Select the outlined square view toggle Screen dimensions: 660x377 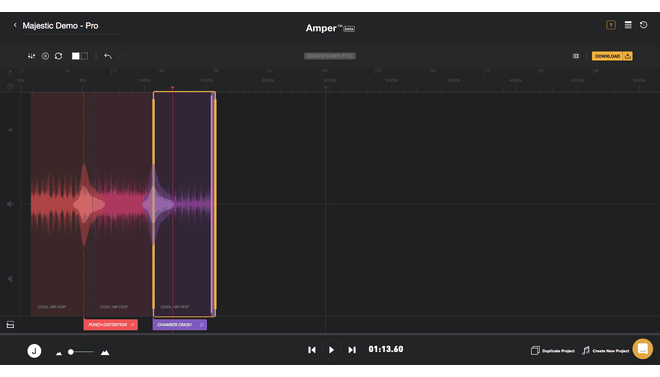84,56
